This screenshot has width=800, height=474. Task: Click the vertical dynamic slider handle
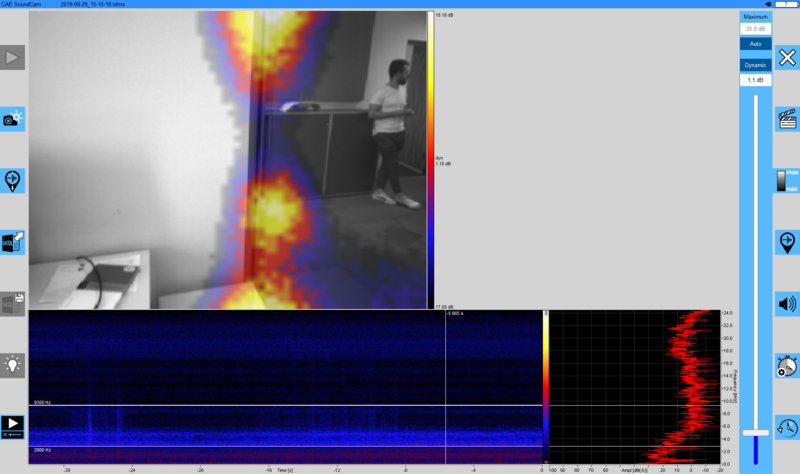coord(755,432)
